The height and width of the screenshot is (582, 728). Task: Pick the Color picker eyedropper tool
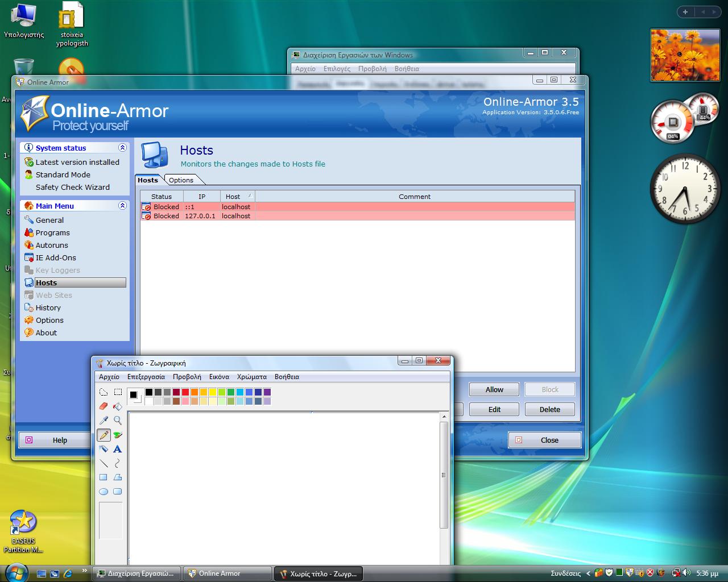pos(104,421)
